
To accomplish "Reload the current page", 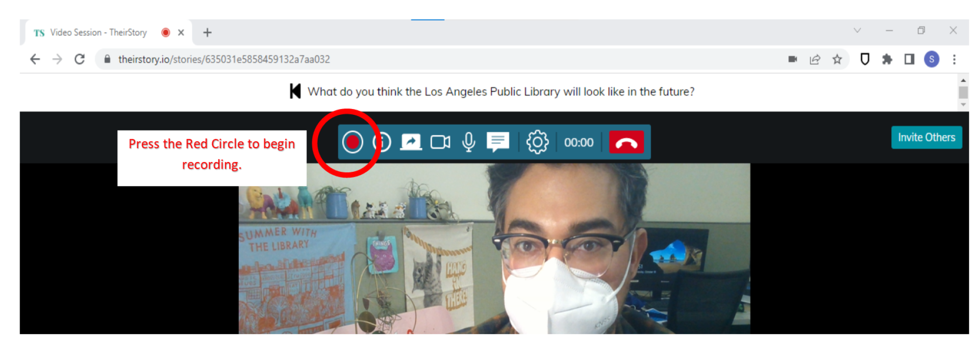I will (79, 59).
